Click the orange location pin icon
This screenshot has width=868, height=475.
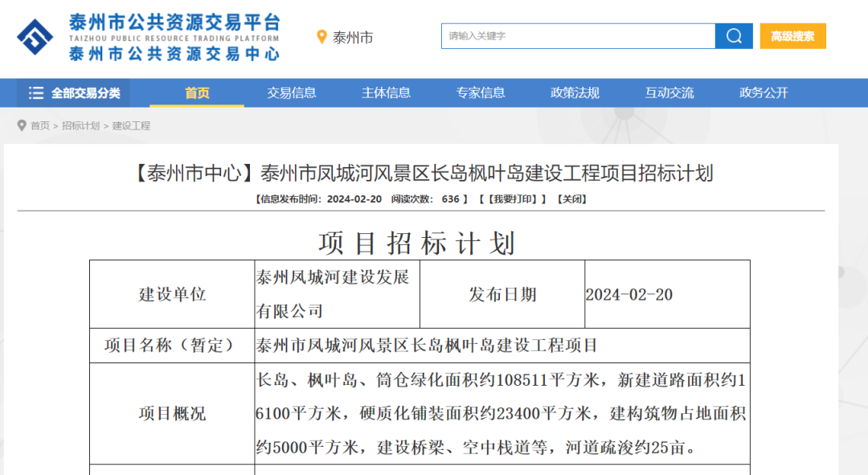pos(322,37)
